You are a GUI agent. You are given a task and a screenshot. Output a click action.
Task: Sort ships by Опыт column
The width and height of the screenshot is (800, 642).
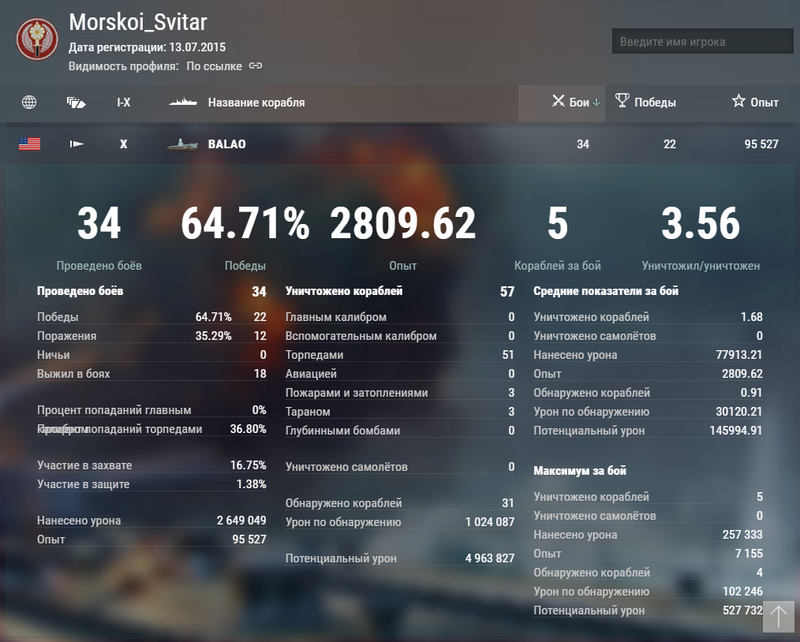pos(764,102)
